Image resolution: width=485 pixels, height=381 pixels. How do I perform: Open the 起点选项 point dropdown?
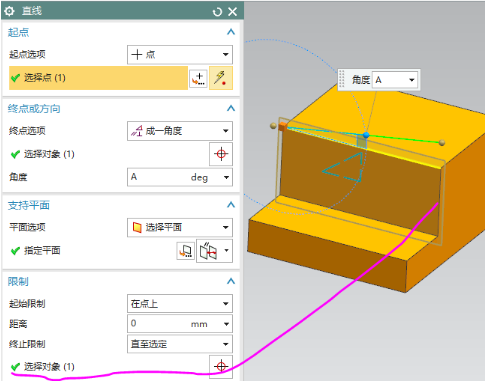180,55
